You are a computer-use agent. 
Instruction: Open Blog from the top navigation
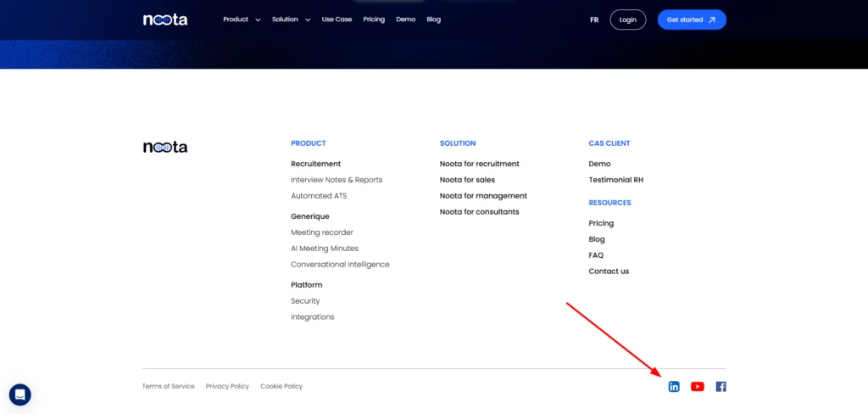pos(434,20)
